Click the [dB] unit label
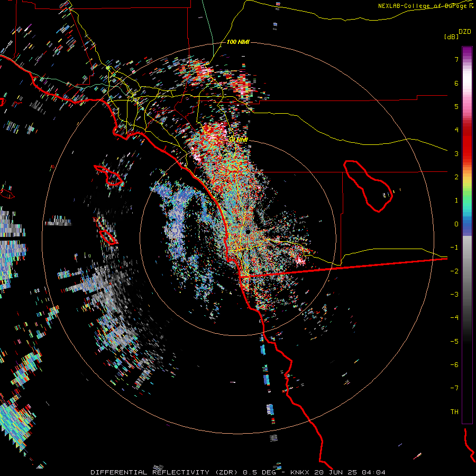The height and width of the screenshot is (476, 476). tap(451, 36)
